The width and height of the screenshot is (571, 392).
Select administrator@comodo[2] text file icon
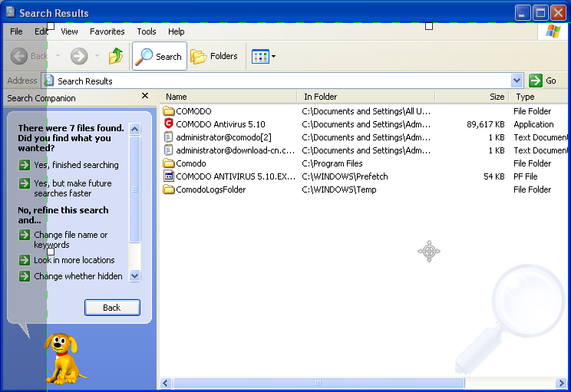click(168, 137)
